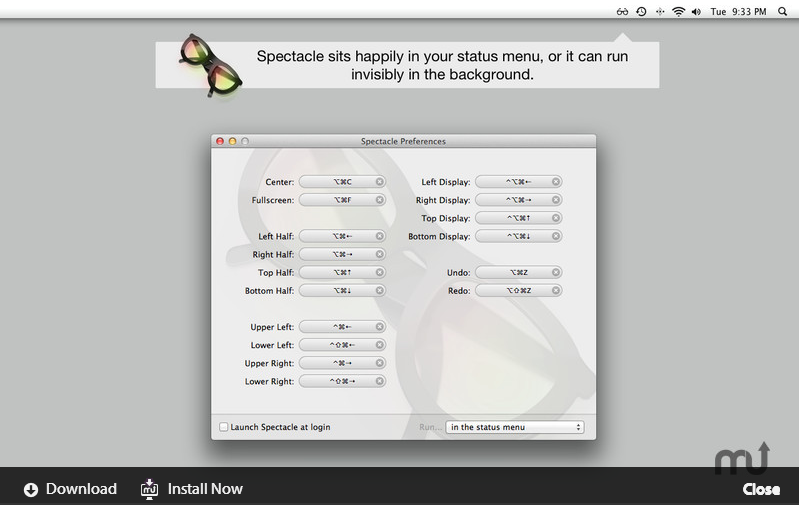Clear the Top Half shortcut
The width and height of the screenshot is (799, 505).
tap(380, 273)
